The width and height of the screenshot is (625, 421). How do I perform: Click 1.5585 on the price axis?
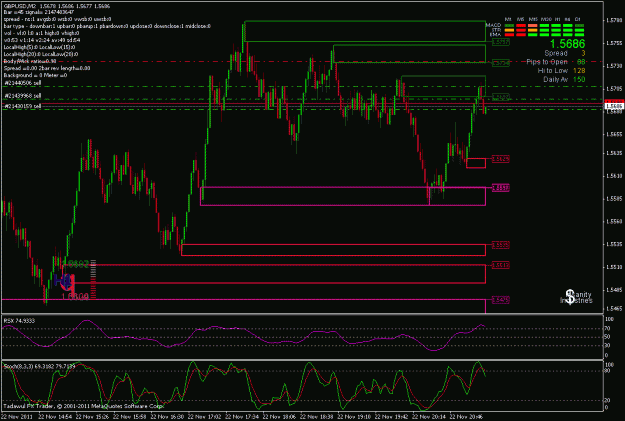(x=614, y=199)
